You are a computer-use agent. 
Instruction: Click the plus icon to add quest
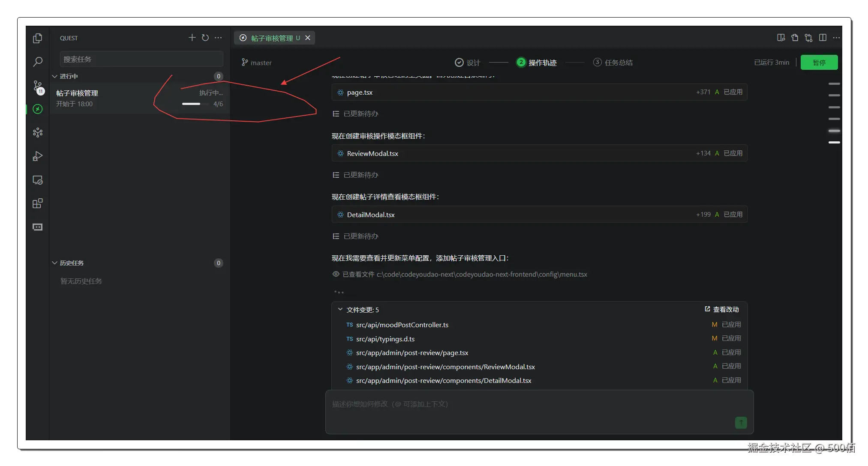[192, 38]
